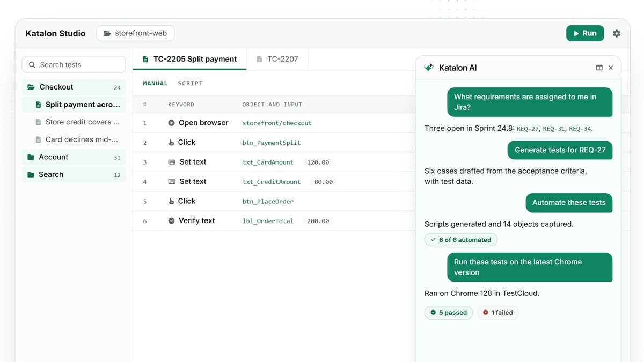Run the test with the Run button

click(585, 33)
